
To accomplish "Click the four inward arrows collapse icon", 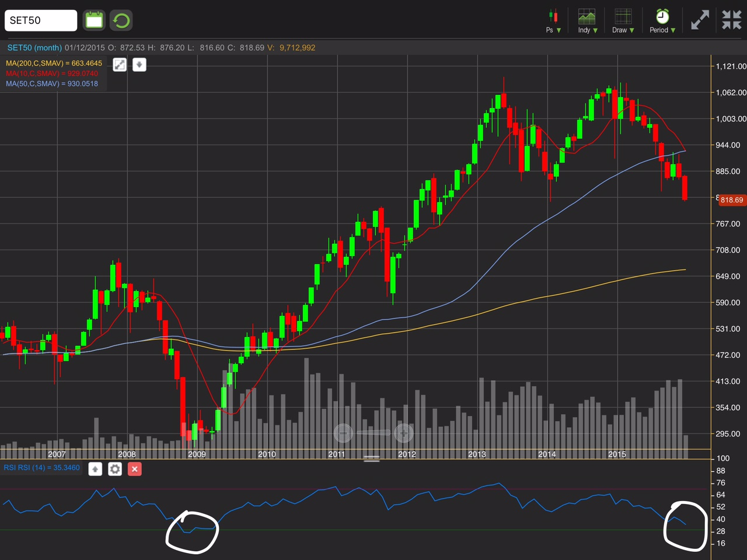I will [731, 20].
